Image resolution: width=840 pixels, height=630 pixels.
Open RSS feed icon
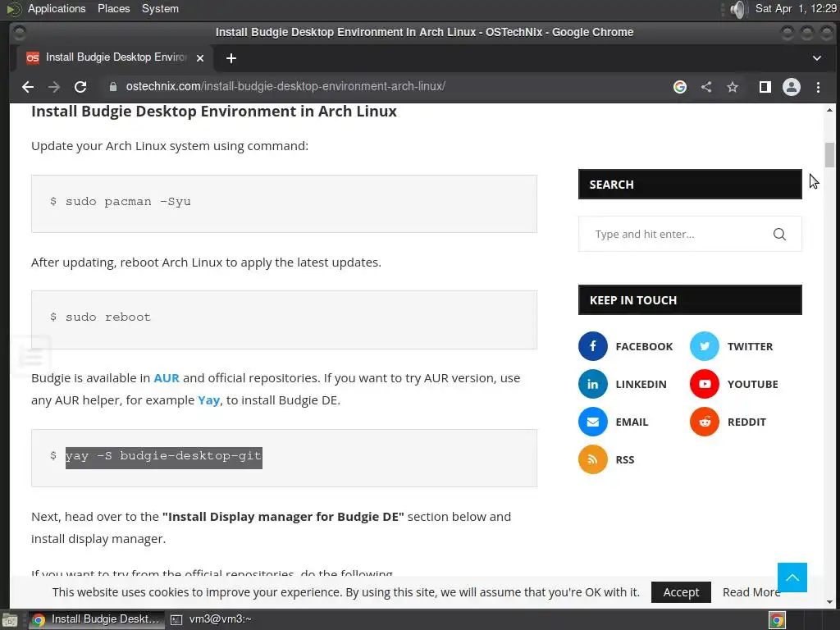(x=592, y=459)
